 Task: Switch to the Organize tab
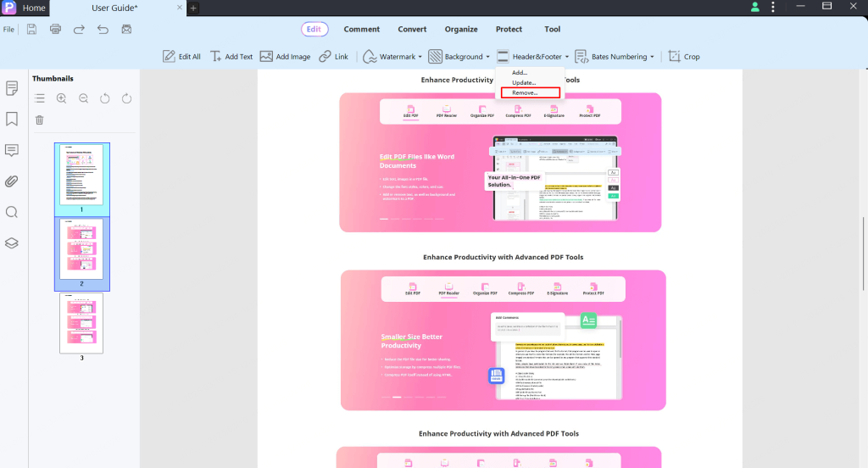[461, 30]
